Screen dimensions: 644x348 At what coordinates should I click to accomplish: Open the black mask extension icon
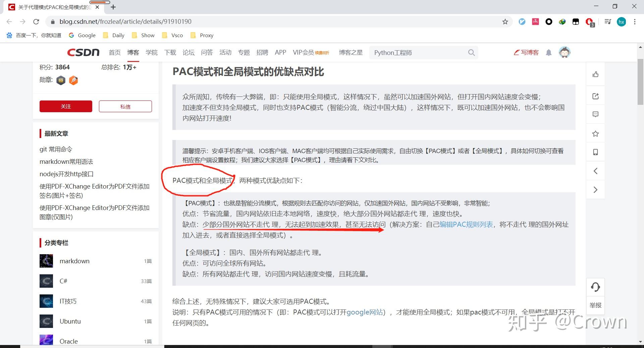(576, 22)
